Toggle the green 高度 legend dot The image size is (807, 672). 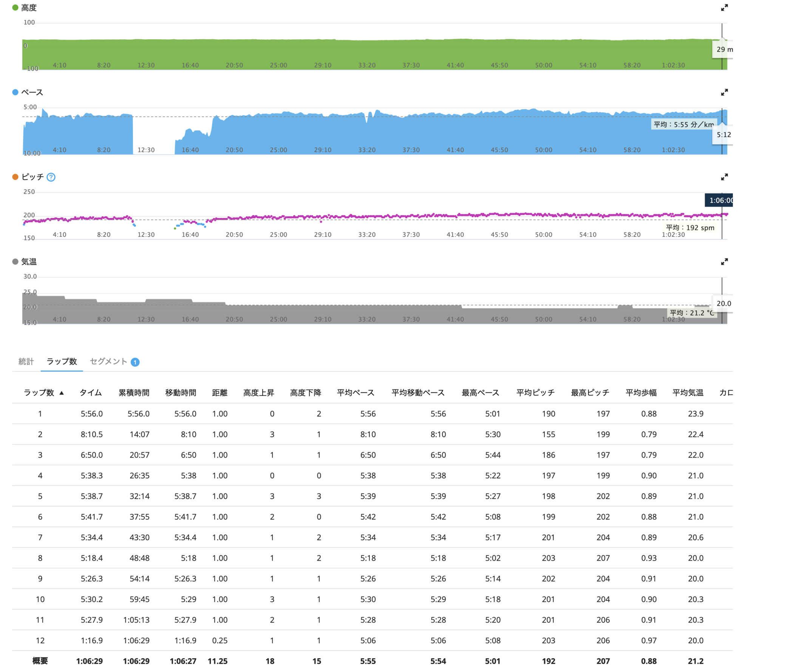click(x=15, y=7)
